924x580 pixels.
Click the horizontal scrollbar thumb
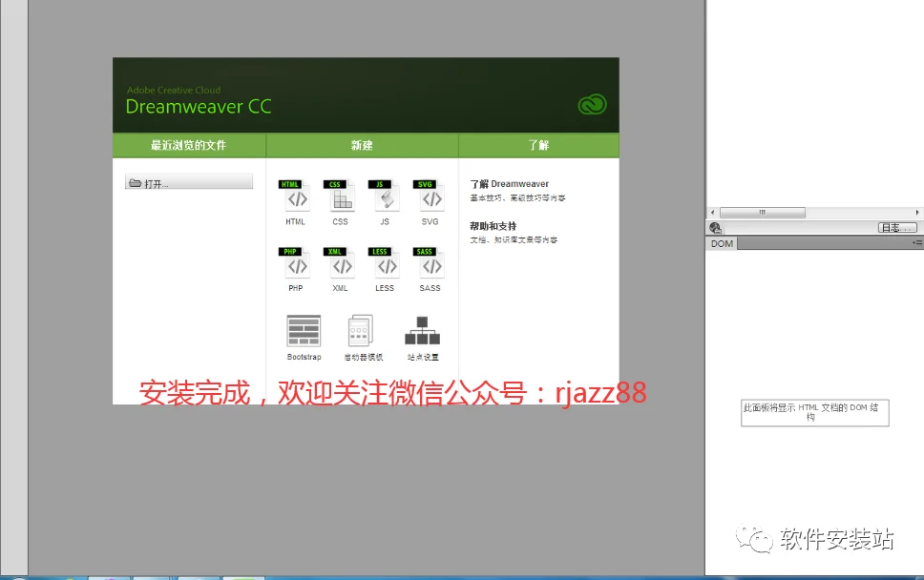(763, 213)
